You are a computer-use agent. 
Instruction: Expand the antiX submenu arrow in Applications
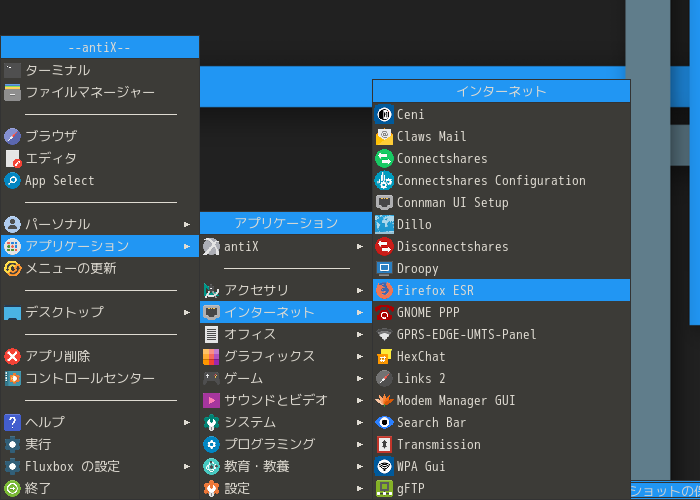tap(360, 246)
